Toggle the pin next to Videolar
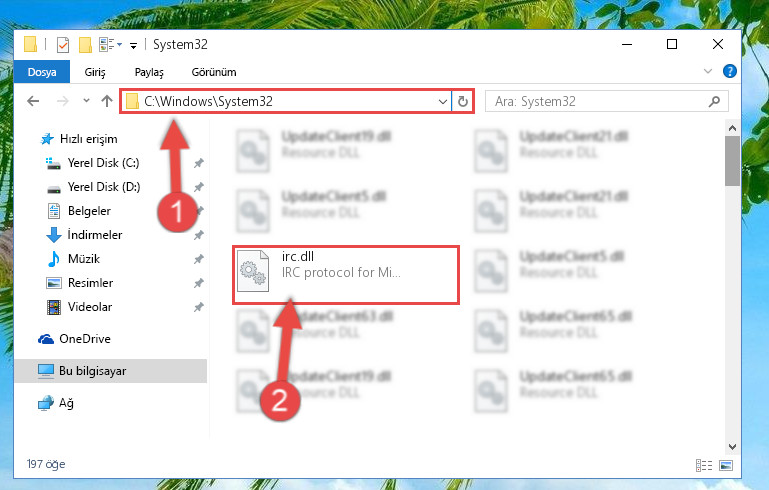 click(199, 307)
